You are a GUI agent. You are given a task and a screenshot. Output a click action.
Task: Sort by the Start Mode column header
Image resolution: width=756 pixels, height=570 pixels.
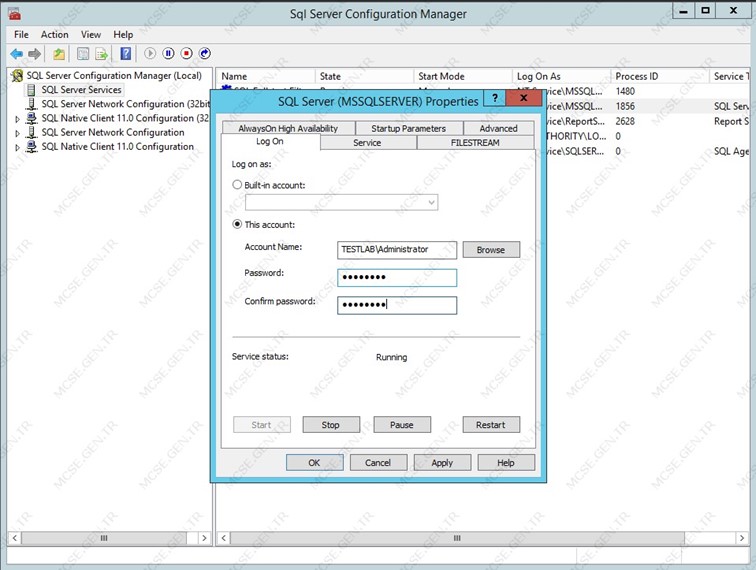[463, 76]
